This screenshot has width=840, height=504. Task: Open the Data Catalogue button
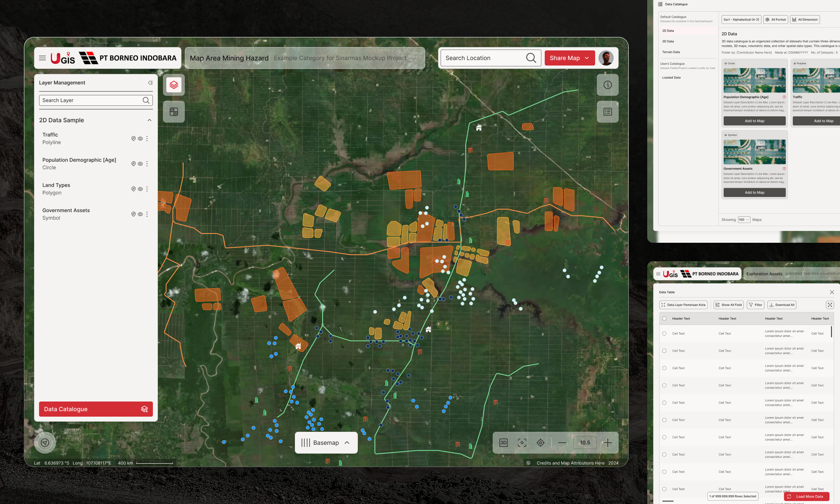pos(96,409)
